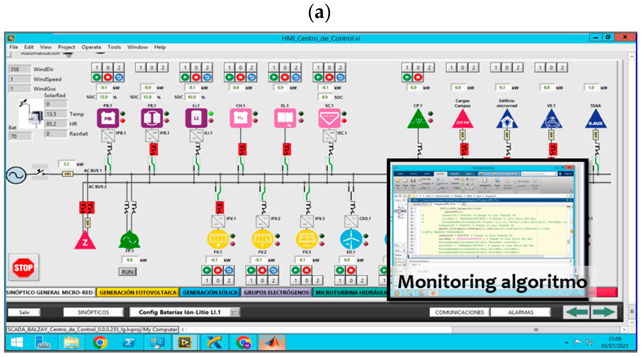644x357 pixels.
Task: Open the Operate menu
Action: pos(91,47)
